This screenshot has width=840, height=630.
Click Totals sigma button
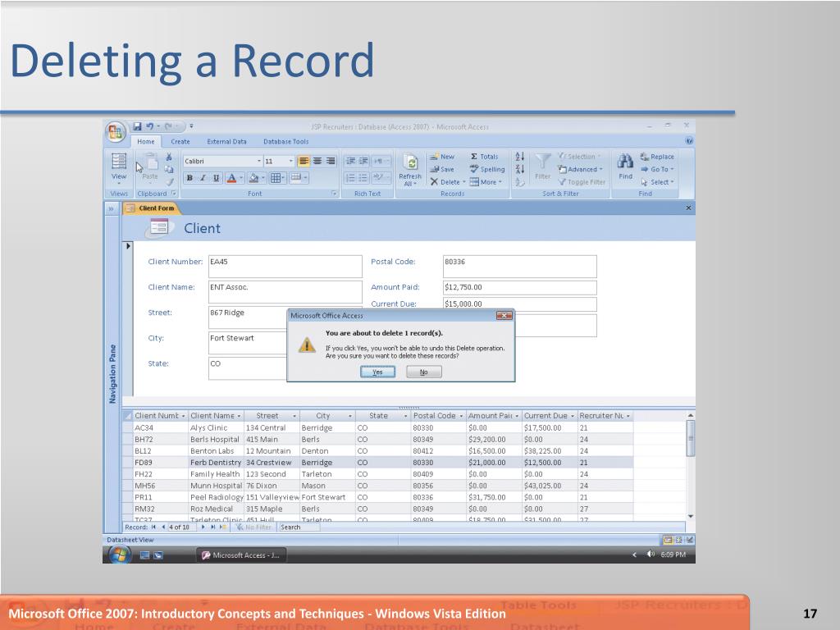coord(484,157)
